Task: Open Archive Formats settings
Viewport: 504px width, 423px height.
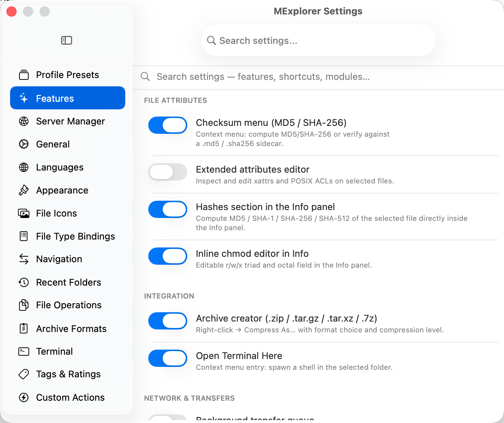Action: pos(68,328)
